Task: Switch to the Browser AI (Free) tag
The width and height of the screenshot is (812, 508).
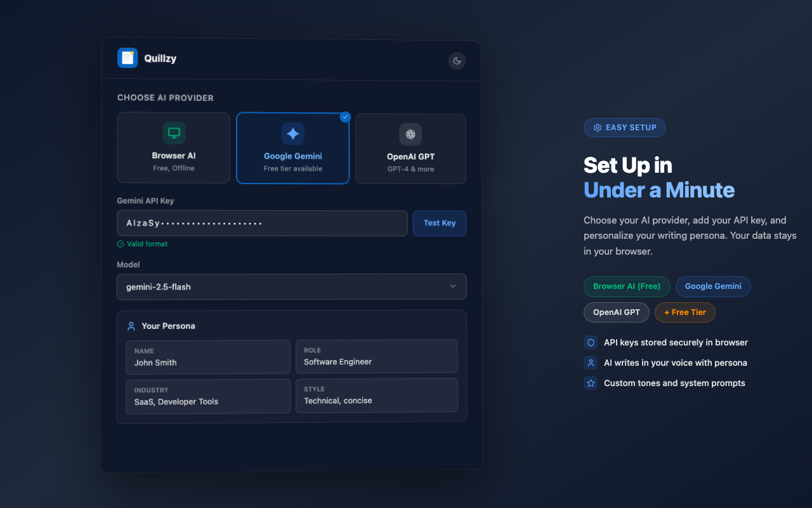Action: pos(627,286)
